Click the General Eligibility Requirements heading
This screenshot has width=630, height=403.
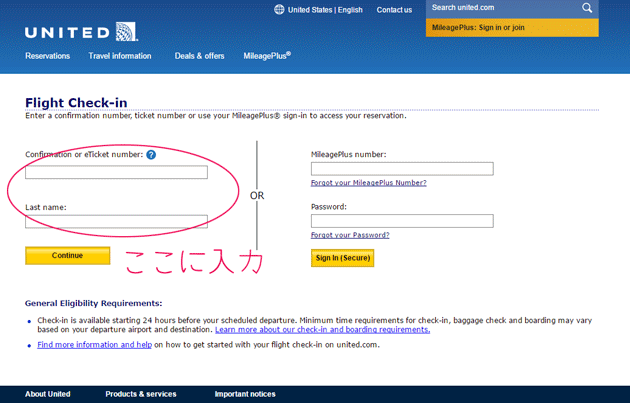click(x=94, y=303)
